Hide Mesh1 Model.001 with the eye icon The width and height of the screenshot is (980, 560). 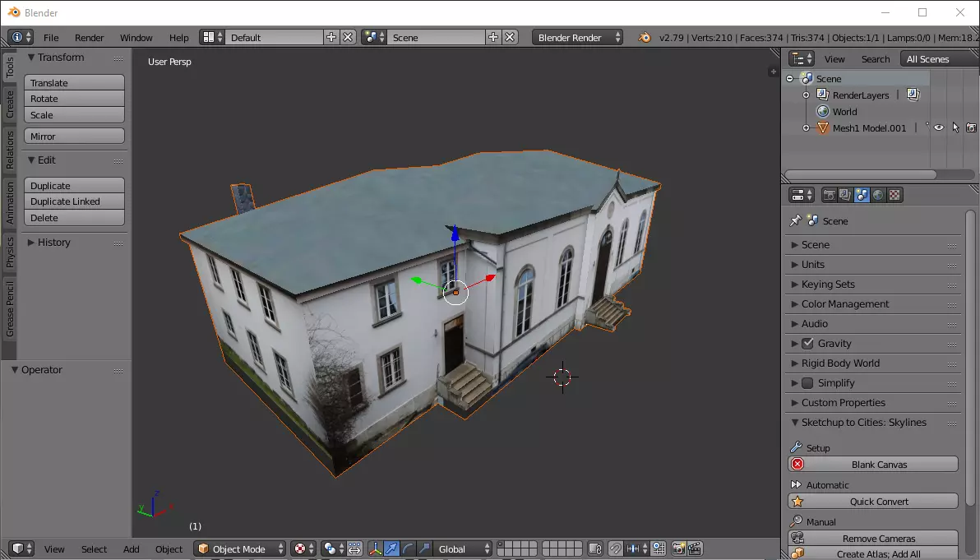pyautogui.click(x=938, y=128)
